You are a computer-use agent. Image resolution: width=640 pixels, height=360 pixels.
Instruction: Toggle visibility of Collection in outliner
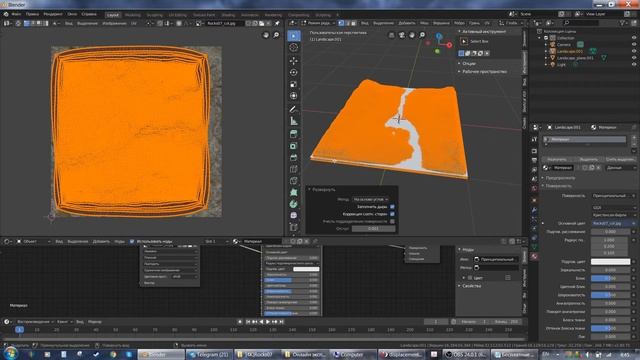(634, 38)
